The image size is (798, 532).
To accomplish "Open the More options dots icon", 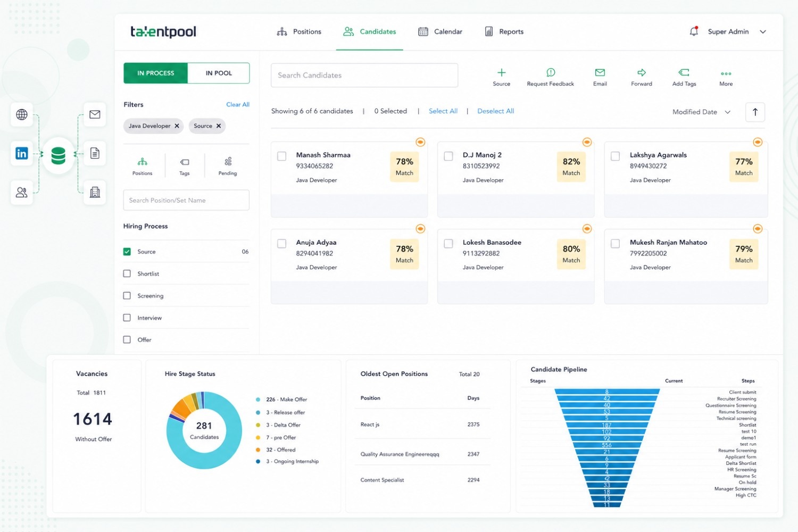I will coord(726,73).
